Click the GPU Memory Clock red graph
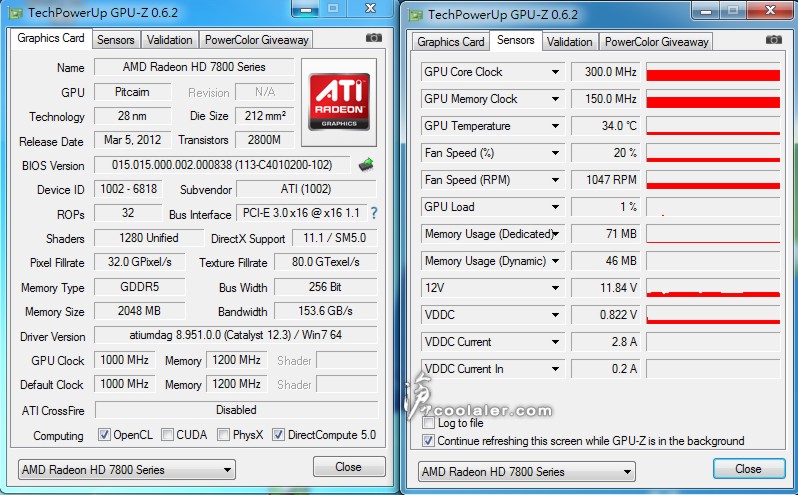Viewport: 798px width, 495px height. [713, 99]
